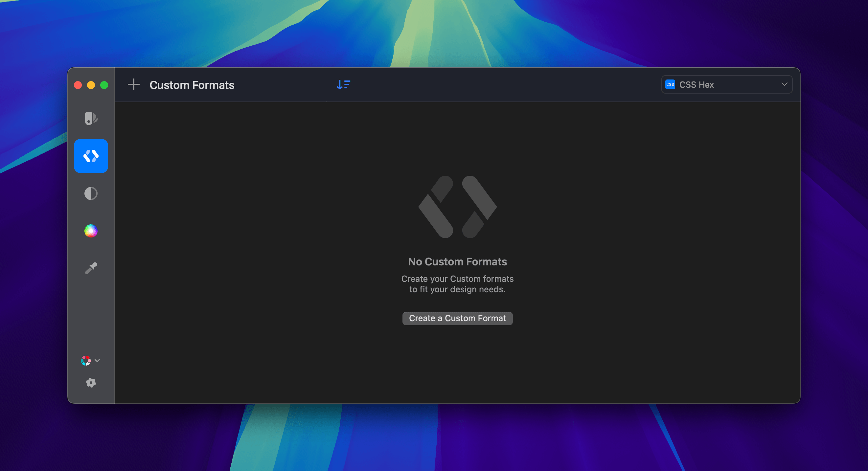Minimize the window with yellow button
868x471 pixels.
(91, 85)
